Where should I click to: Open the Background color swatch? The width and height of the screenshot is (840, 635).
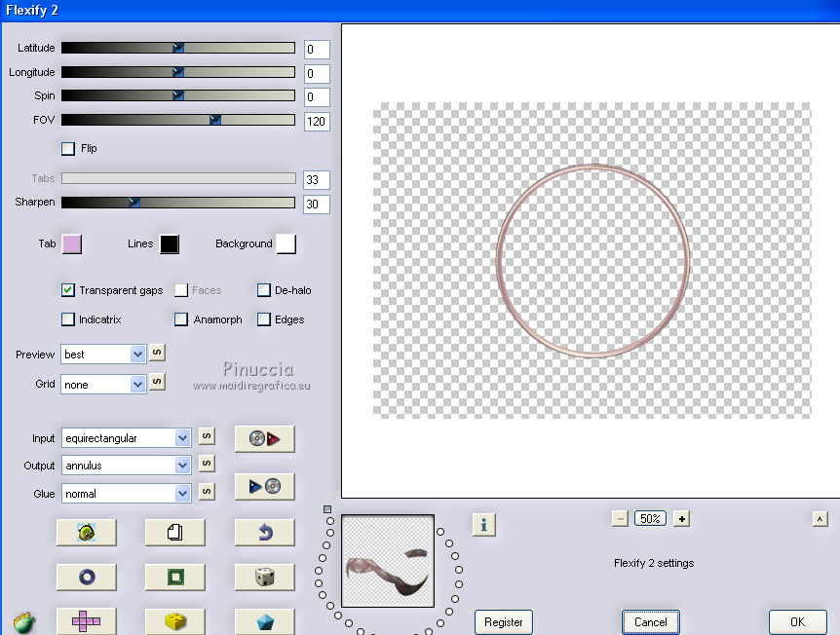[x=286, y=244]
